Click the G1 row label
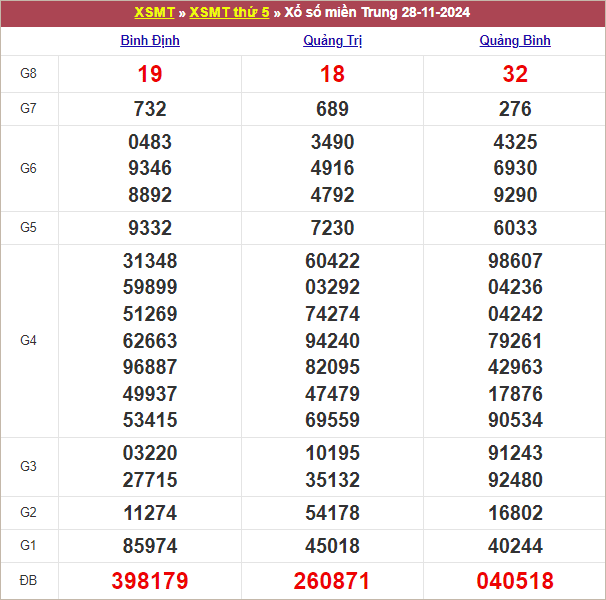 click(x=28, y=545)
